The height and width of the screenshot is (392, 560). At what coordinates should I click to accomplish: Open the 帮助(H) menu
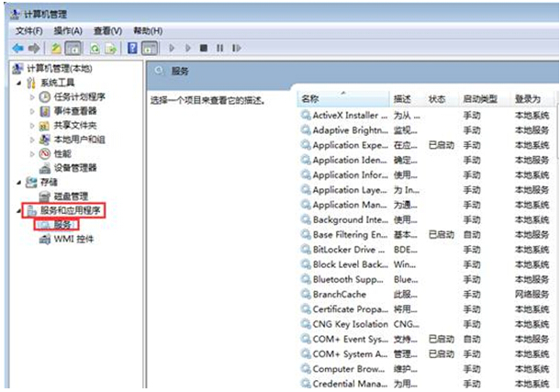(x=148, y=31)
